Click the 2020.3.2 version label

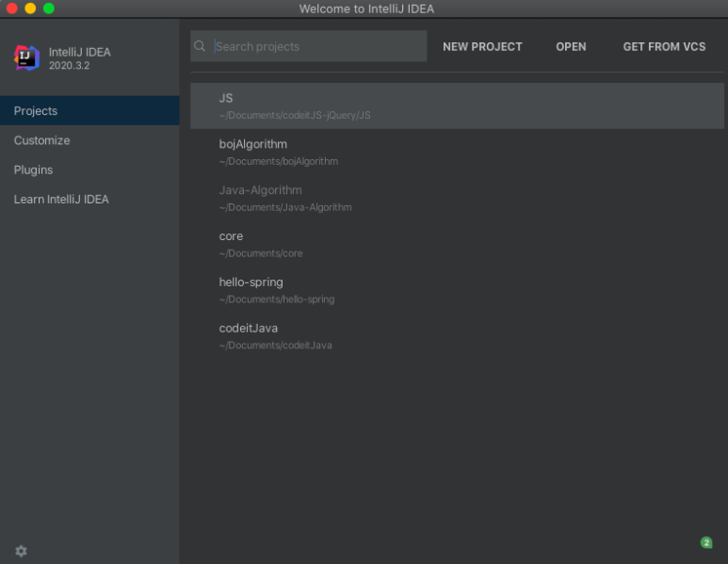coord(69,66)
